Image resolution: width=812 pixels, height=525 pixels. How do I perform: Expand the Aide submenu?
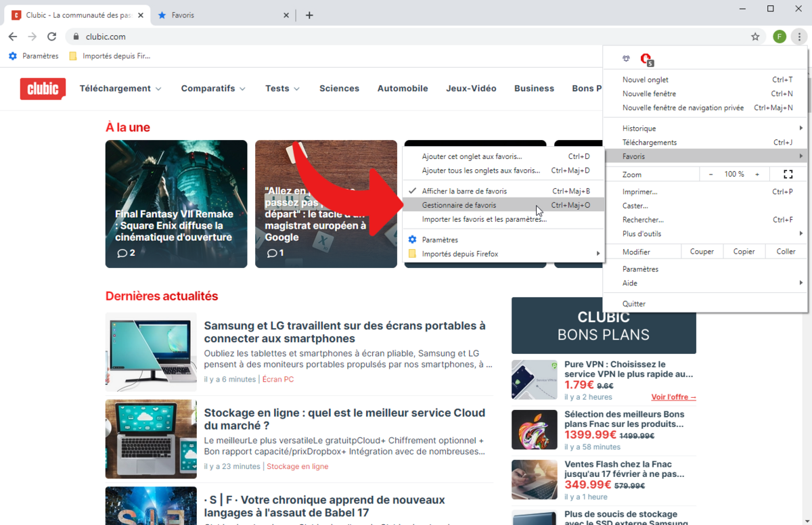[x=705, y=283]
